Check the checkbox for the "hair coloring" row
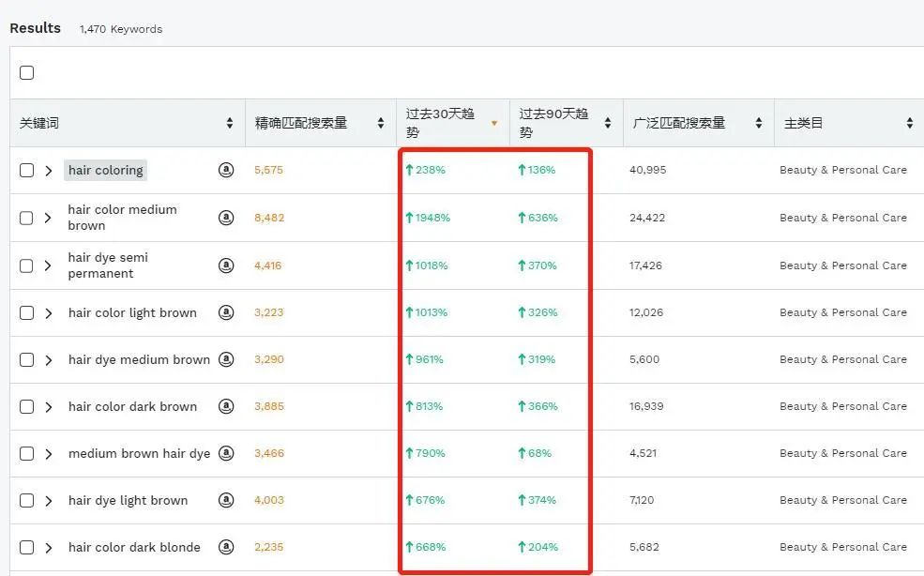 [27, 170]
